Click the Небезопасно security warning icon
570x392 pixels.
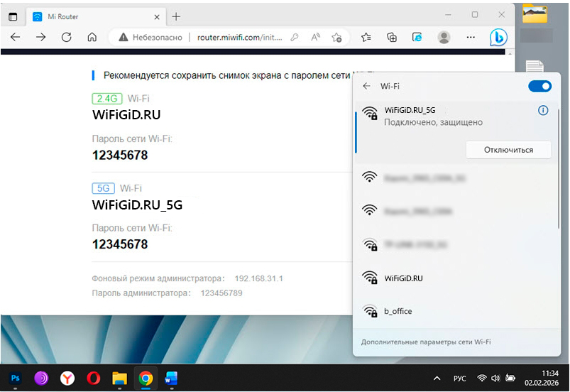pyautogui.click(x=124, y=37)
